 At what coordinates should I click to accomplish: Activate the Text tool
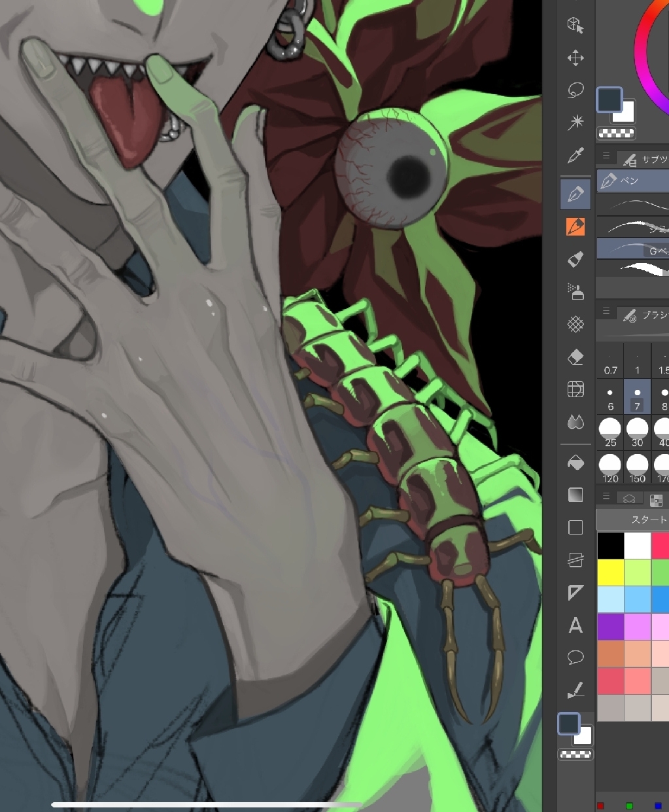coord(575,626)
